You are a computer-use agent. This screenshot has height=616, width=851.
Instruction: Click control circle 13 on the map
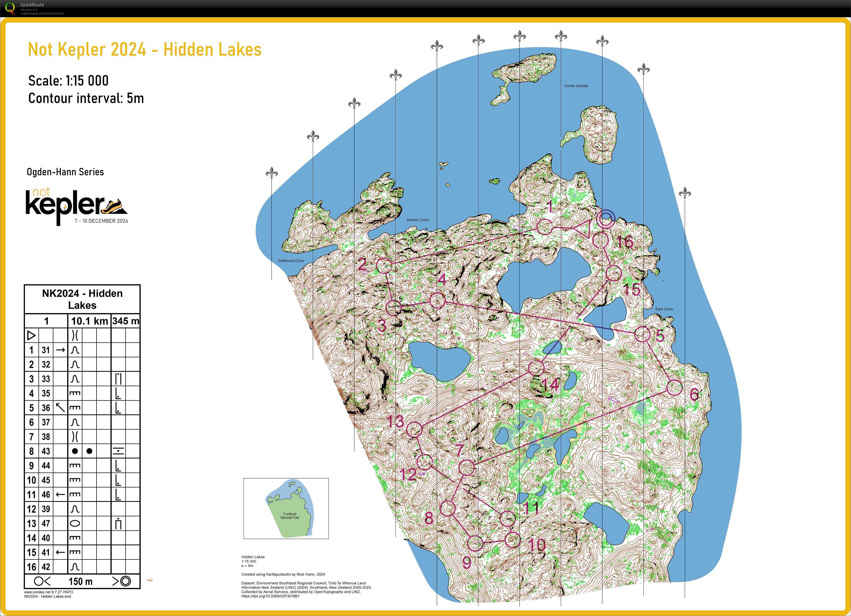pyautogui.click(x=414, y=429)
